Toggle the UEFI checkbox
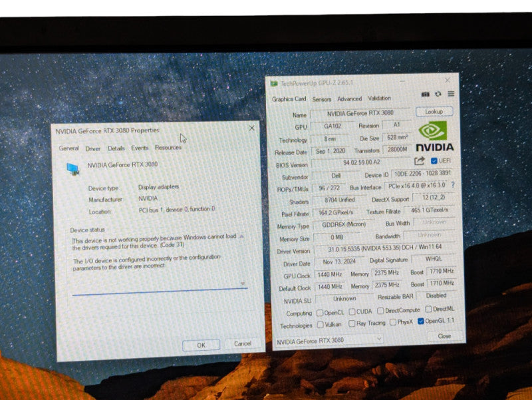Viewport: 532px width, 400px height. point(434,161)
